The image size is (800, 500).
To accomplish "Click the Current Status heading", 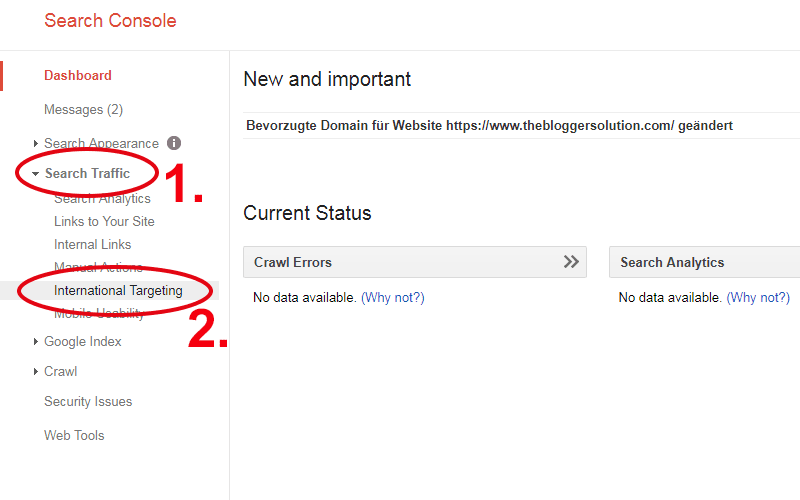I will (307, 213).
